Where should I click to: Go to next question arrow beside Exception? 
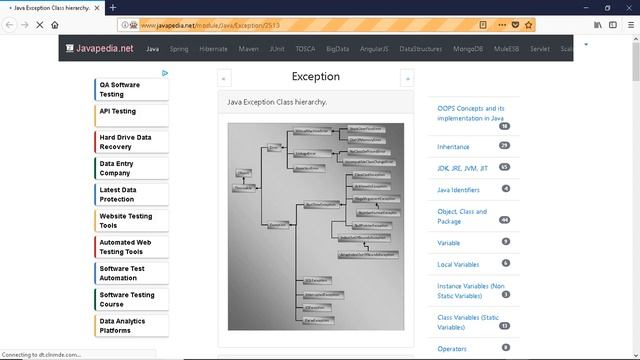407,78
